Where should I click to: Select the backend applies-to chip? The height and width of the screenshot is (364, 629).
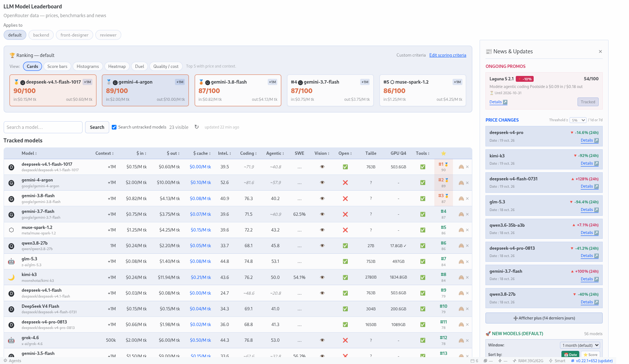click(x=41, y=35)
